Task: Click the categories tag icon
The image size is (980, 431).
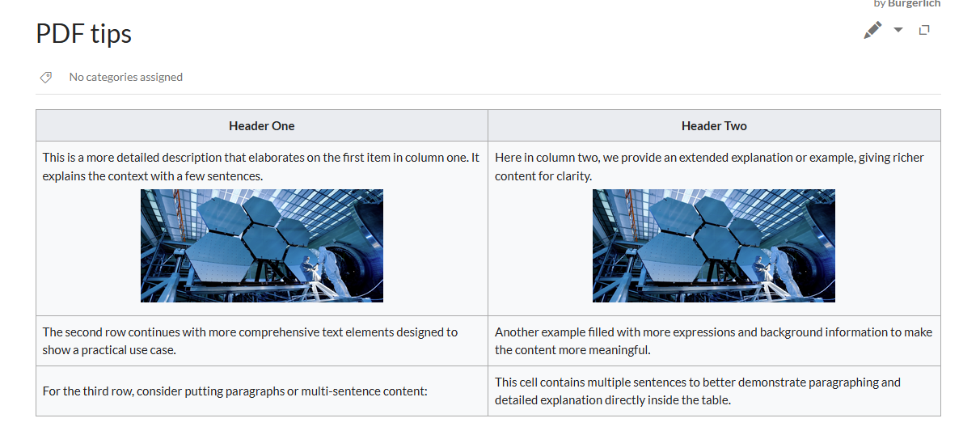Action: (x=46, y=78)
